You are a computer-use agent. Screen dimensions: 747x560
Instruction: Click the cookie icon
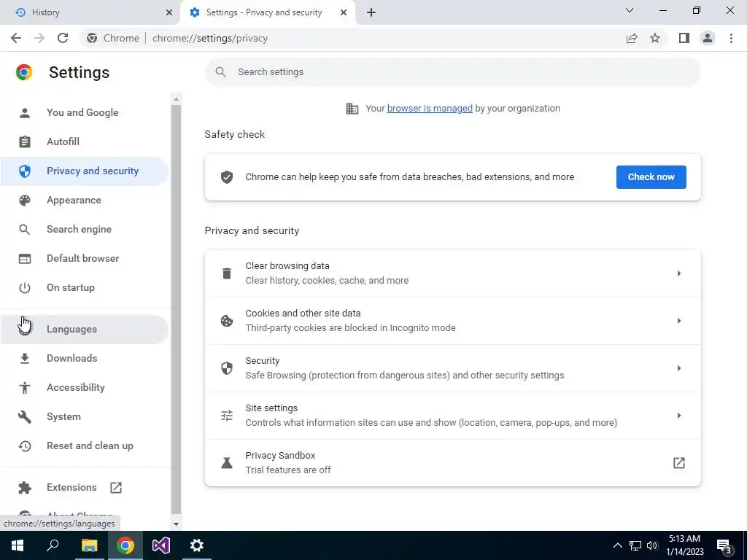click(227, 321)
